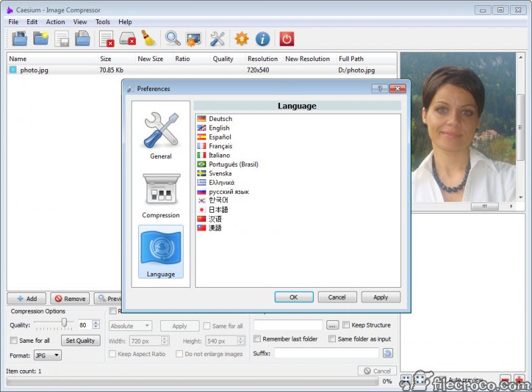The height and width of the screenshot is (392, 532).
Task: Click Cancel in Preferences dialog
Action: click(337, 297)
